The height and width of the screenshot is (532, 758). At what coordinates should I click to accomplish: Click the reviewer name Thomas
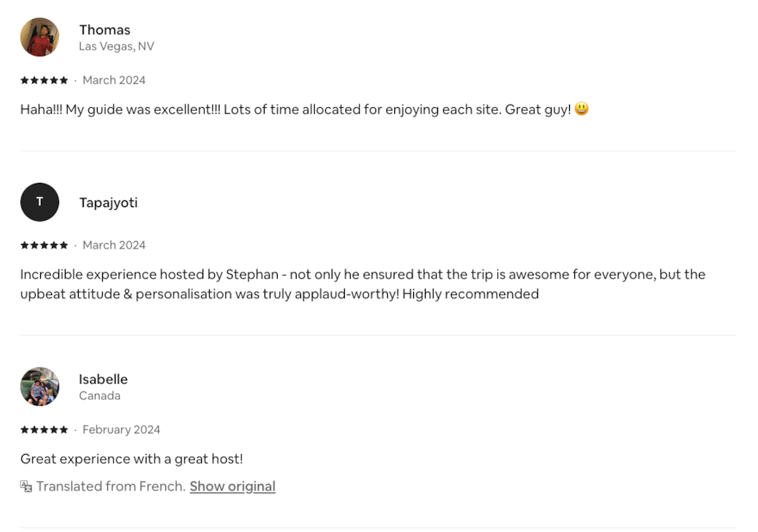pos(104,30)
